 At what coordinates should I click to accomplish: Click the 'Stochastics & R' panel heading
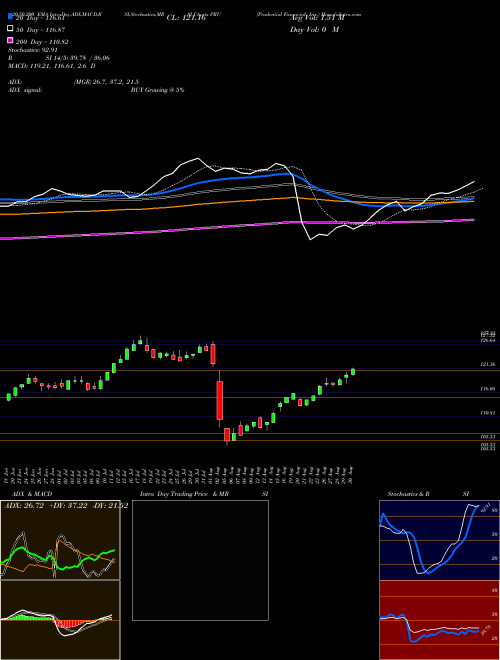pos(409,494)
